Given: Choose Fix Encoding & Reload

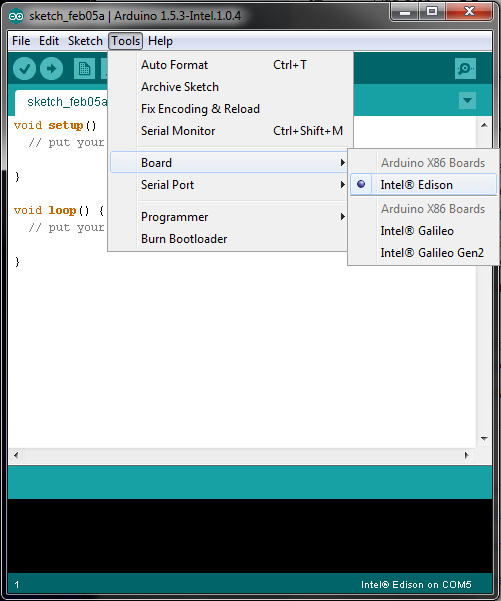Looking at the screenshot, I should tap(229, 109).
